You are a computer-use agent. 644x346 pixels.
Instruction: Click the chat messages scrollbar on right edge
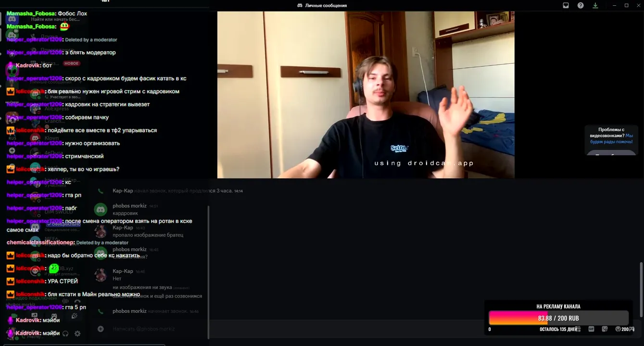tap(640, 289)
